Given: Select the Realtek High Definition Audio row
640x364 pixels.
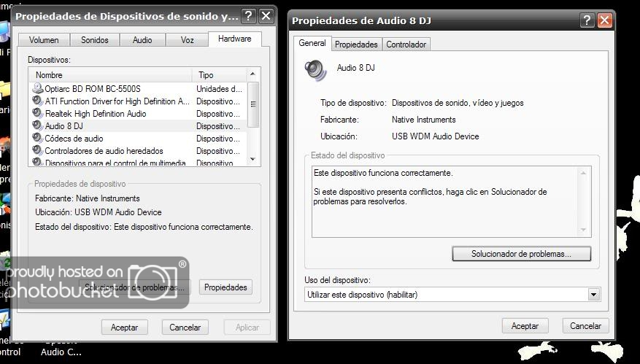Looking at the screenshot, I should coord(138,114).
